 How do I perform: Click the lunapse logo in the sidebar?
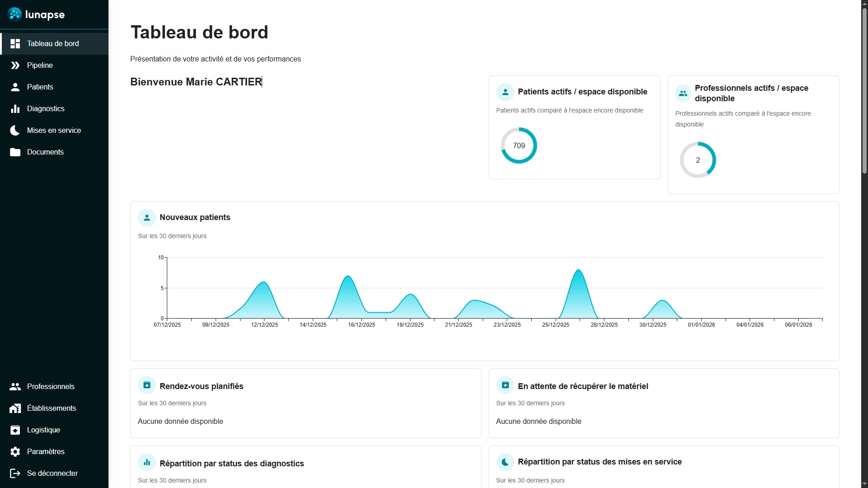click(36, 14)
